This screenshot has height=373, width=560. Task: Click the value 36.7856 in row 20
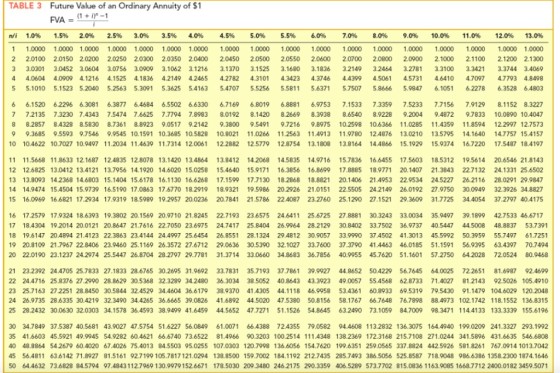tap(319, 255)
